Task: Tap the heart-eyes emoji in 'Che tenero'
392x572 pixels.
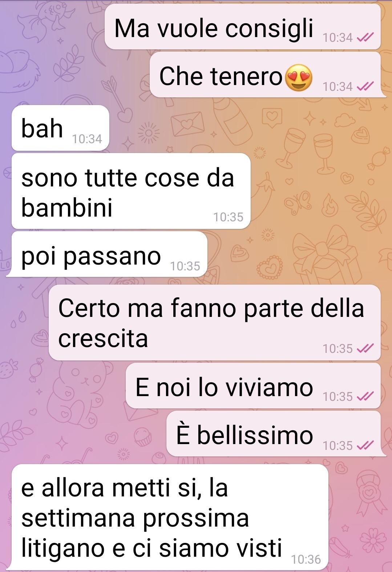Action: pyautogui.click(x=298, y=77)
